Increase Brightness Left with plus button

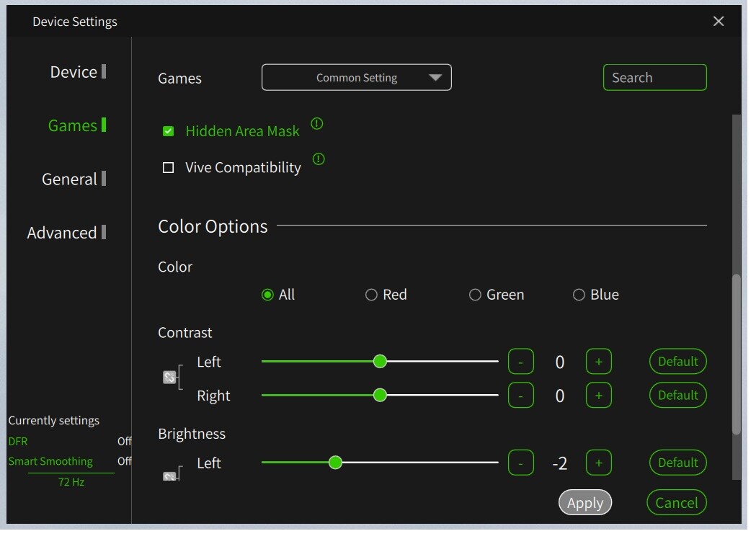(599, 463)
